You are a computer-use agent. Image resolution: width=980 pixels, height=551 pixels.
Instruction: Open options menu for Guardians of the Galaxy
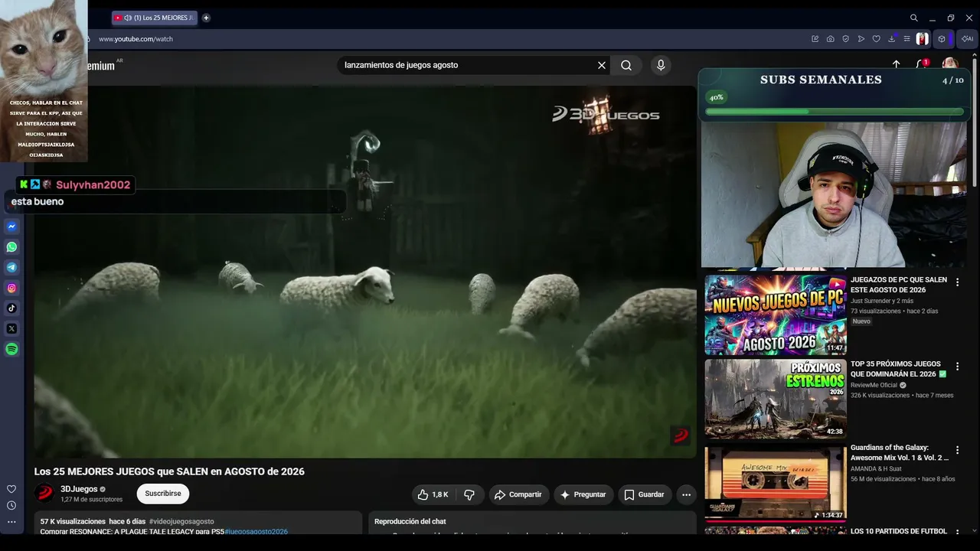(957, 450)
